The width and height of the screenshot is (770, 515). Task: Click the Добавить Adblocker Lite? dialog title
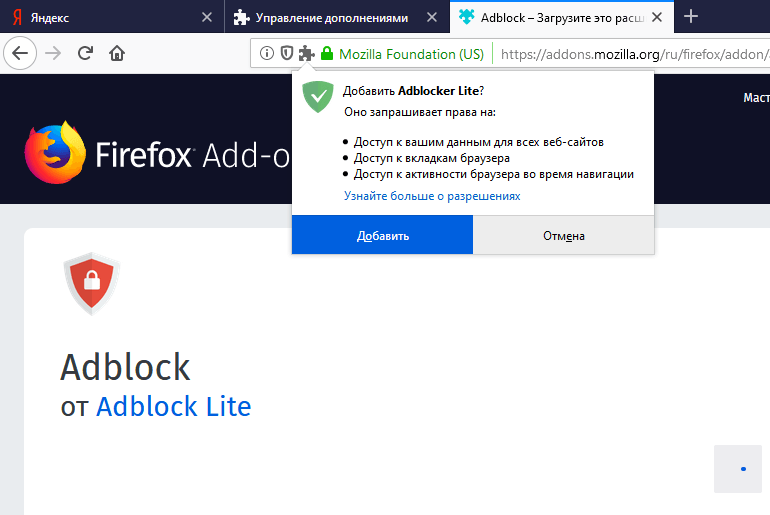click(413, 91)
